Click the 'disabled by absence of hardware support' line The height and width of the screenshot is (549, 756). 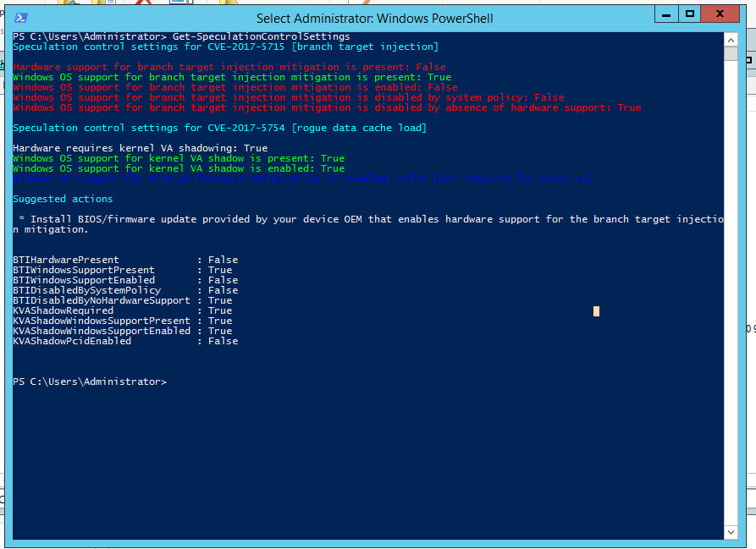[328, 107]
